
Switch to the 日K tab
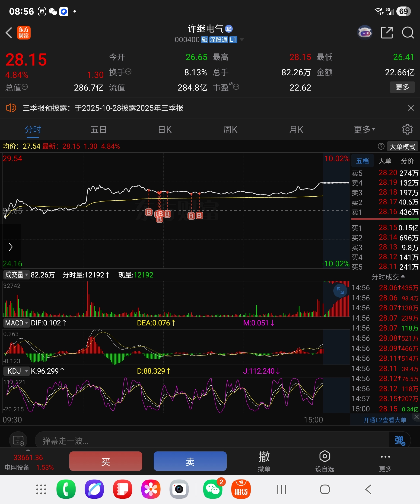pos(165,130)
